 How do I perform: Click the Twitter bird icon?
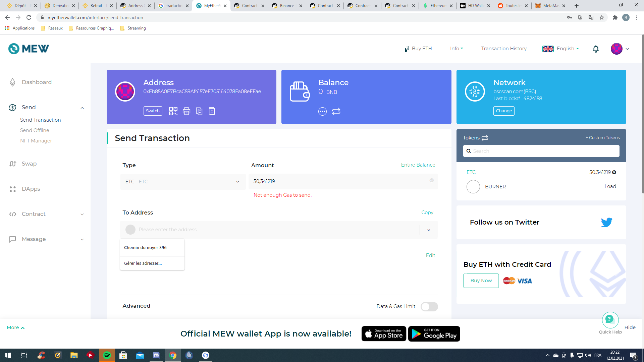coord(606,222)
